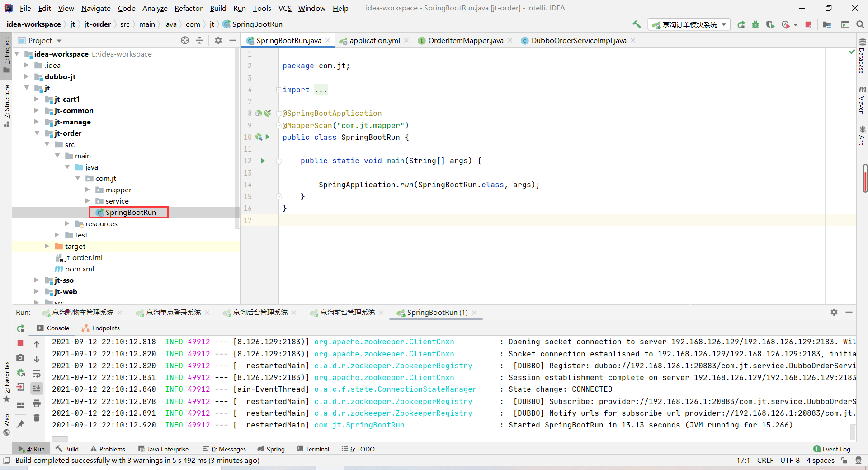Open the Event Log
The height and width of the screenshot is (470, 868).
[x=832, y=449]
